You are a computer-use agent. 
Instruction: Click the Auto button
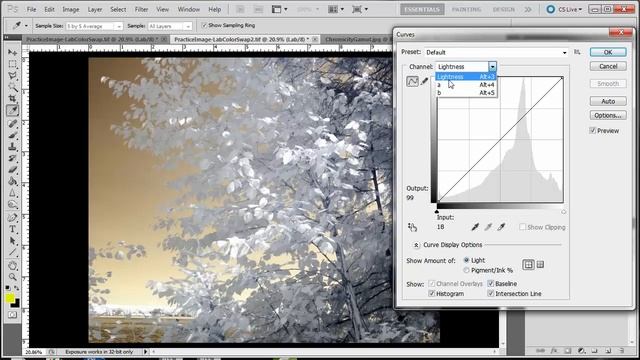pyautogui.click(x=608, y=101)
